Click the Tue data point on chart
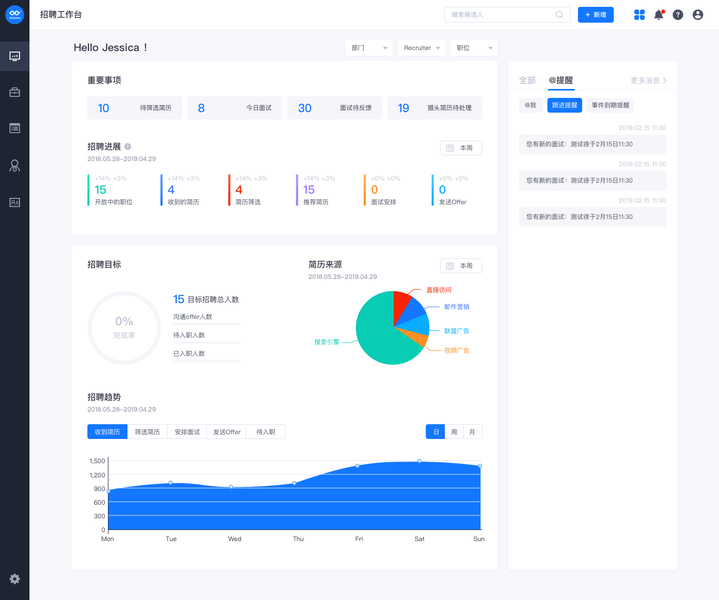The height and width of the screenshot is (600, 719). pyautogui.click(x=171, y=483)
